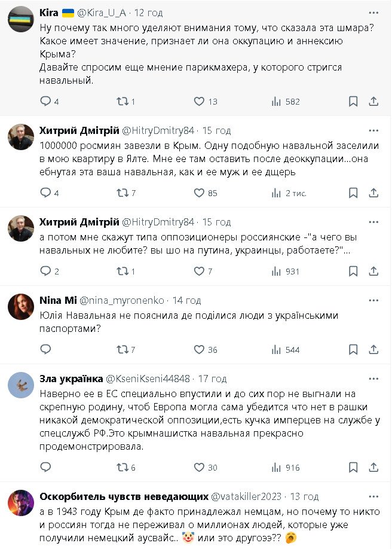Share Kira's tweet
The height and width of the screenshot is (549, 392).
tap(374, 102)
